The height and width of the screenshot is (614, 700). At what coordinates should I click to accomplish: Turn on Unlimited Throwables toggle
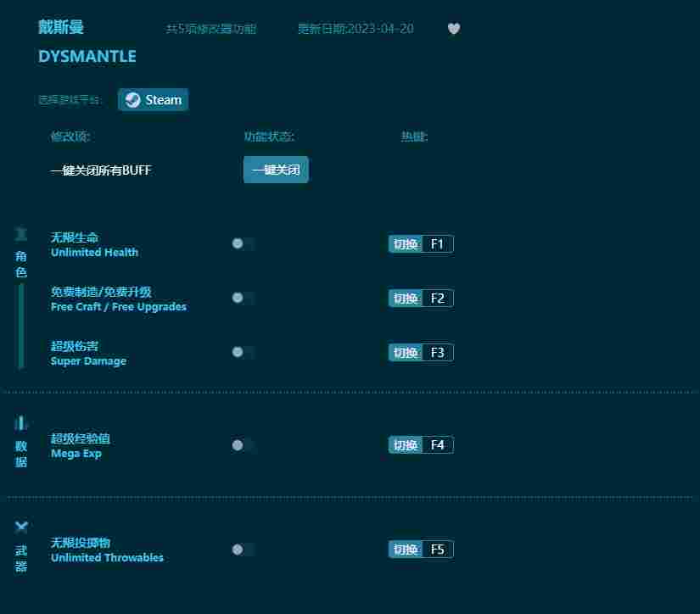point(244,550)
